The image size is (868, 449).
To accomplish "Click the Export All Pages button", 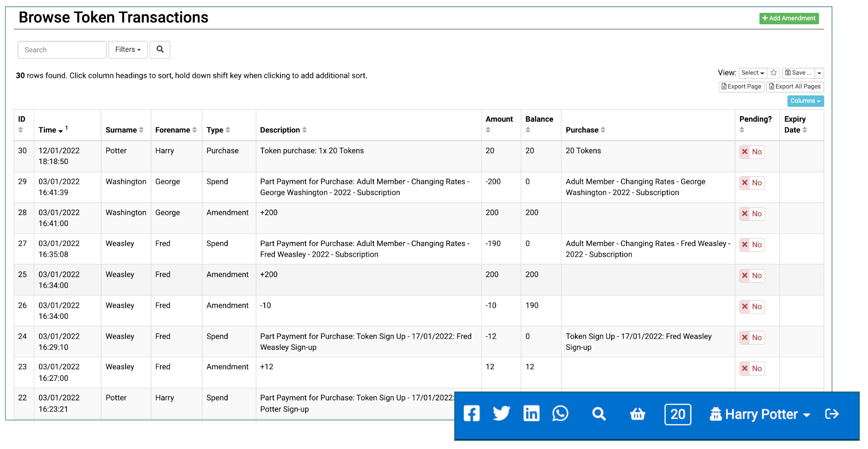I will [795, 87].
